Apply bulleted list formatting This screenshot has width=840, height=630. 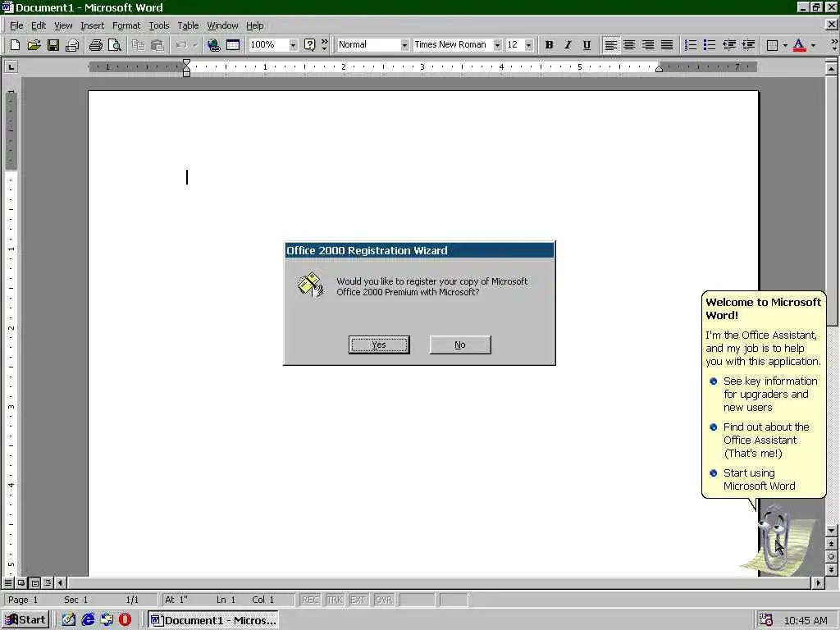710,45
